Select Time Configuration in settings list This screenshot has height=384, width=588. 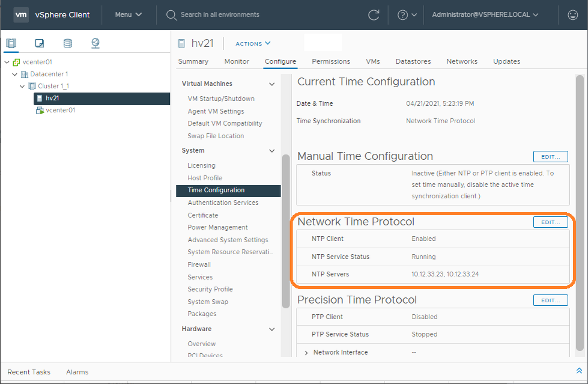click(228, 190)
